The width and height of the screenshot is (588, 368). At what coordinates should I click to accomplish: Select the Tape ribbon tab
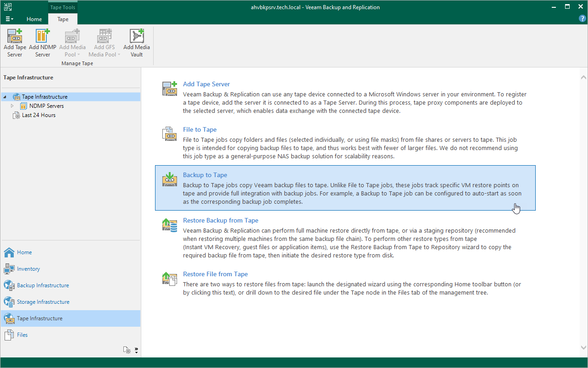point(63,19)
